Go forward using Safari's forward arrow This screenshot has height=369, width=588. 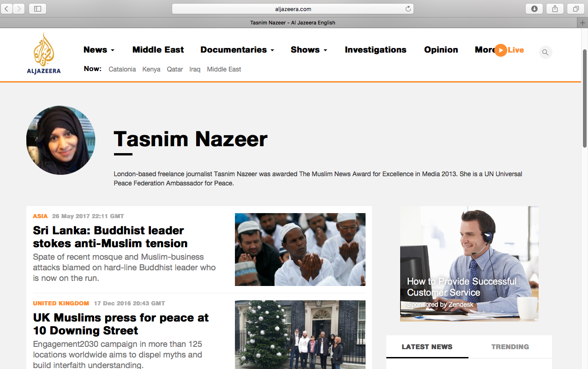19,9
